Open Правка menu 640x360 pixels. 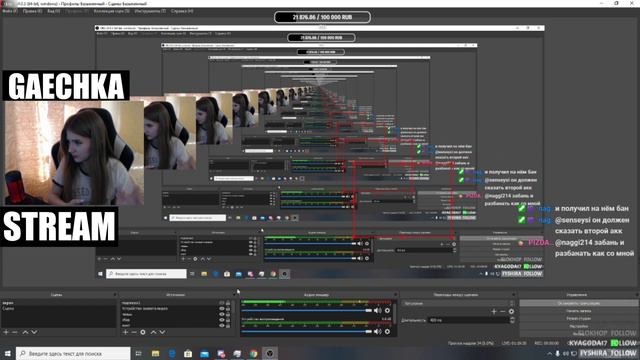click(32, 11)
